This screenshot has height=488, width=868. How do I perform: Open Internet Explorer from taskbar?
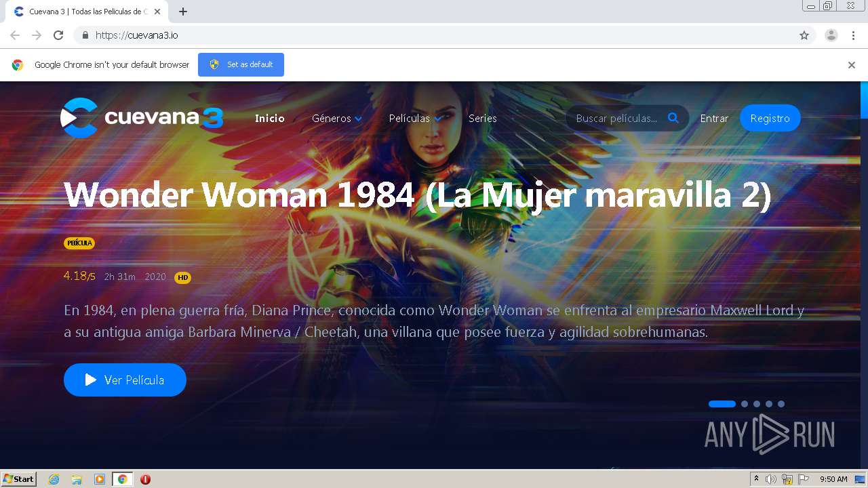[x=54, y=479]
